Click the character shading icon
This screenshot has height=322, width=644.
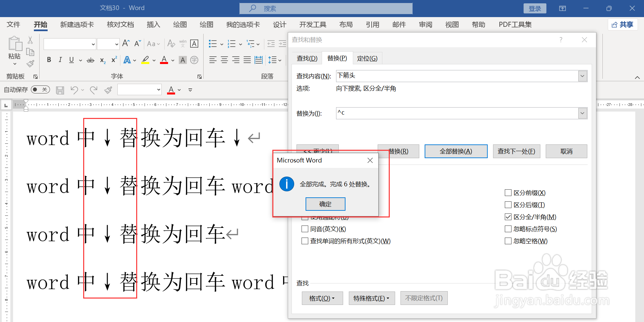183,60
